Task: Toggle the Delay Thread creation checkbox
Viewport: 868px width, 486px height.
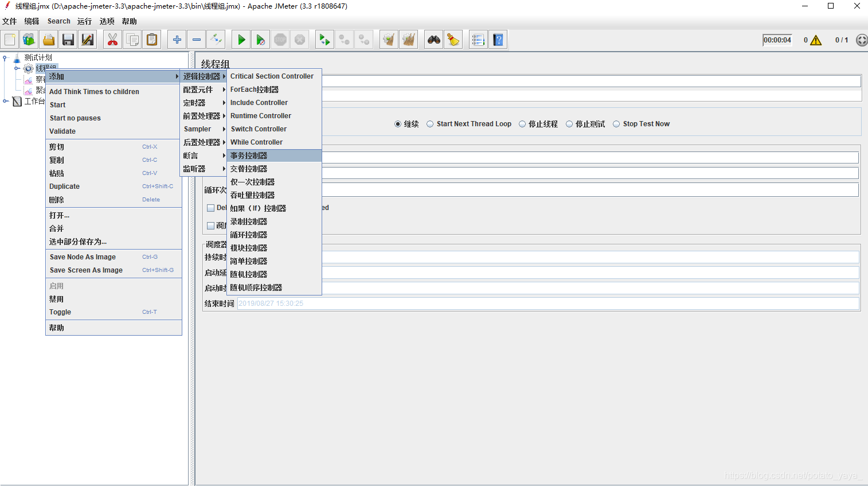Action: (210, 208)
